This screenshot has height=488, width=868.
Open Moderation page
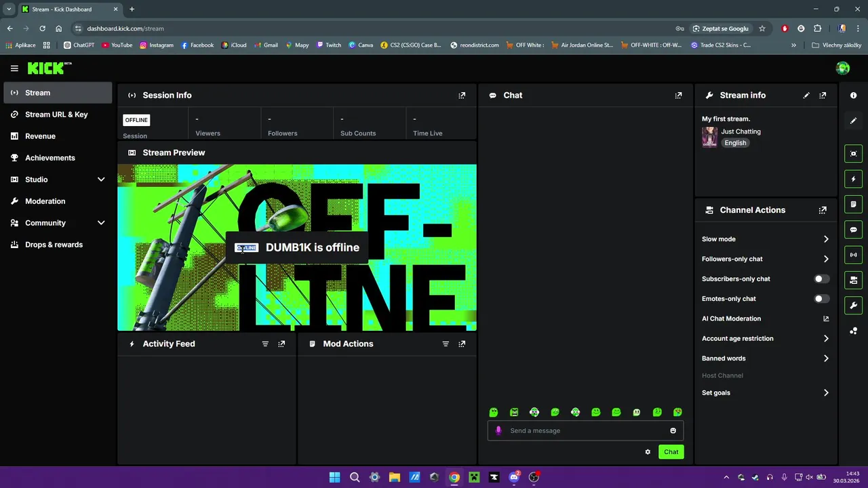tap(58, 201)
